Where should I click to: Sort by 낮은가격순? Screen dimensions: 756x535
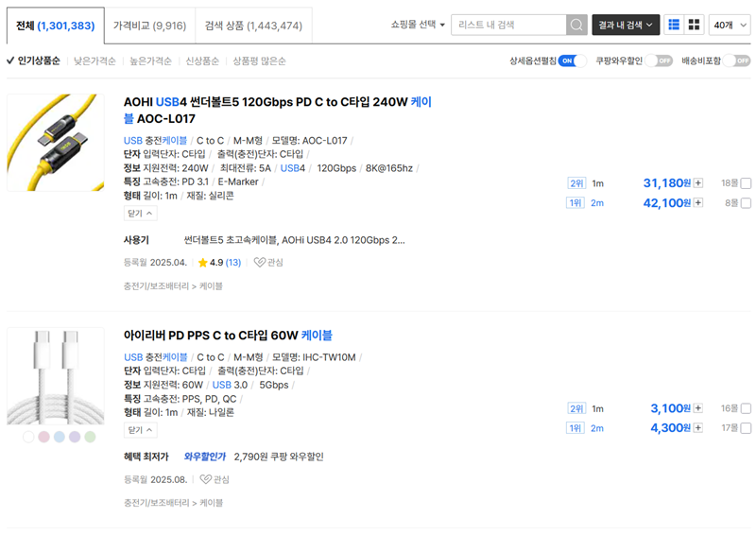click(94, 61)
